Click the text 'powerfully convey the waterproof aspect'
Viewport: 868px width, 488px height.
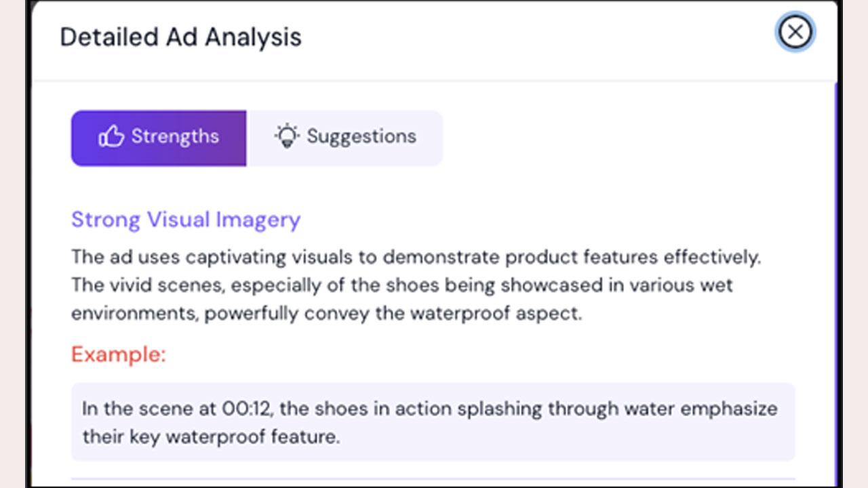tap(393, 314)
